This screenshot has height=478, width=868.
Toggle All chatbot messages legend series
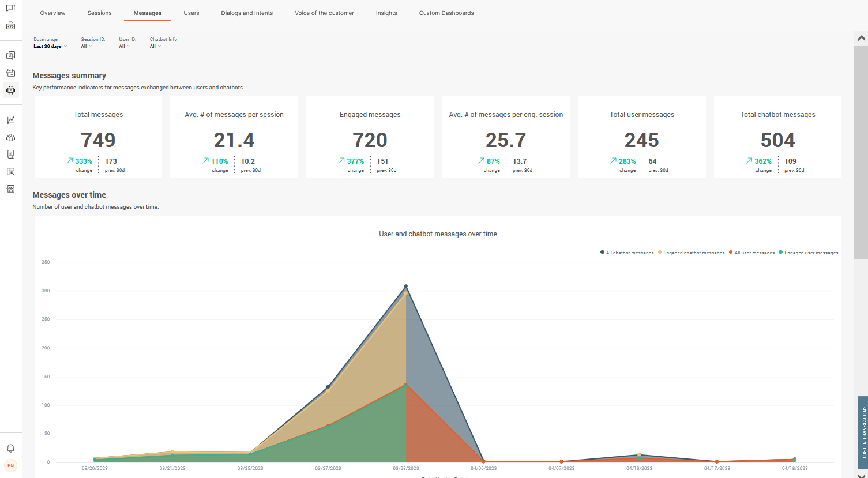(x=629, y=253)
